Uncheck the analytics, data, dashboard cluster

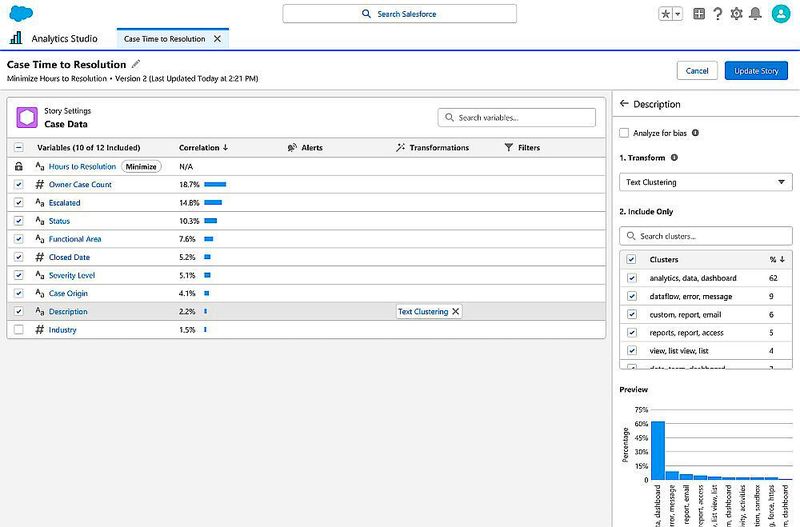pos(632,278)
